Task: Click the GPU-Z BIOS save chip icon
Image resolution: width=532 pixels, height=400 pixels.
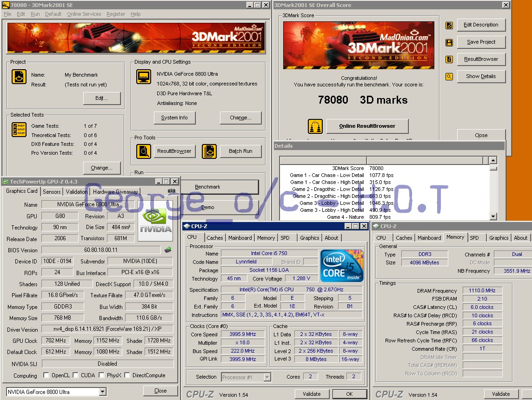Action: pos(167,250)
